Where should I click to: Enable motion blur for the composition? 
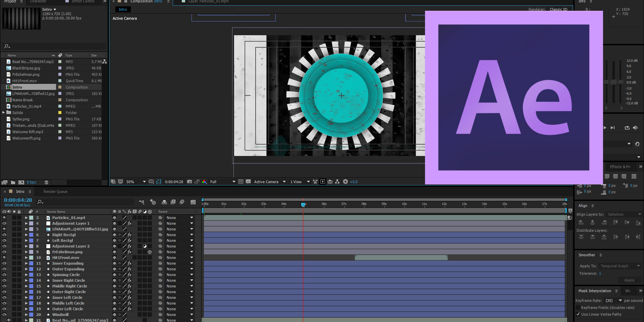coord(182,202)
